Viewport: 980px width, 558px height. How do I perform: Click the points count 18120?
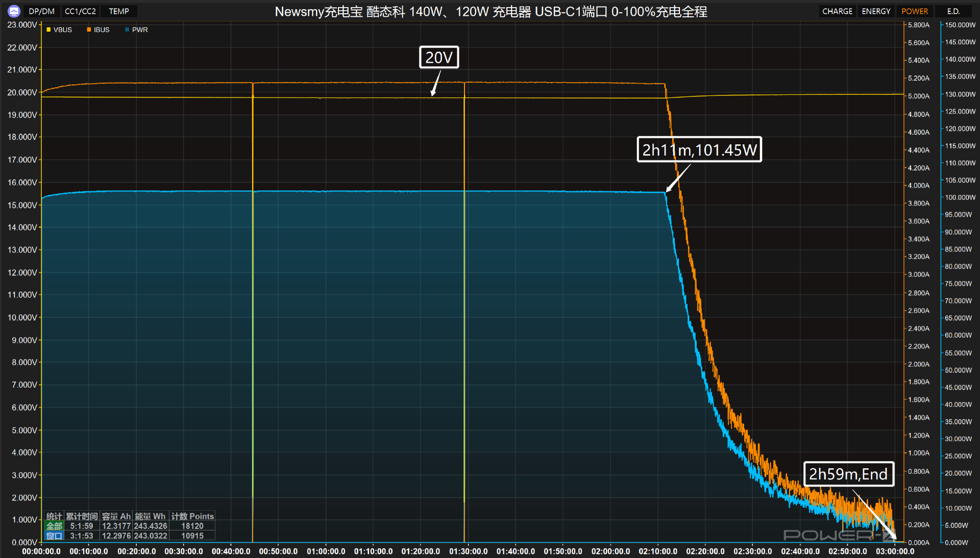(x=192, y=526)
